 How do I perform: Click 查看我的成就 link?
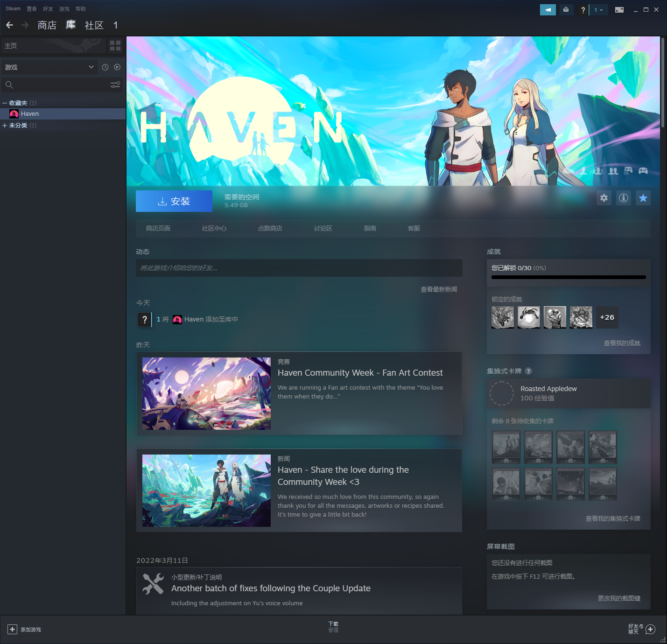[x=622, y=343]
